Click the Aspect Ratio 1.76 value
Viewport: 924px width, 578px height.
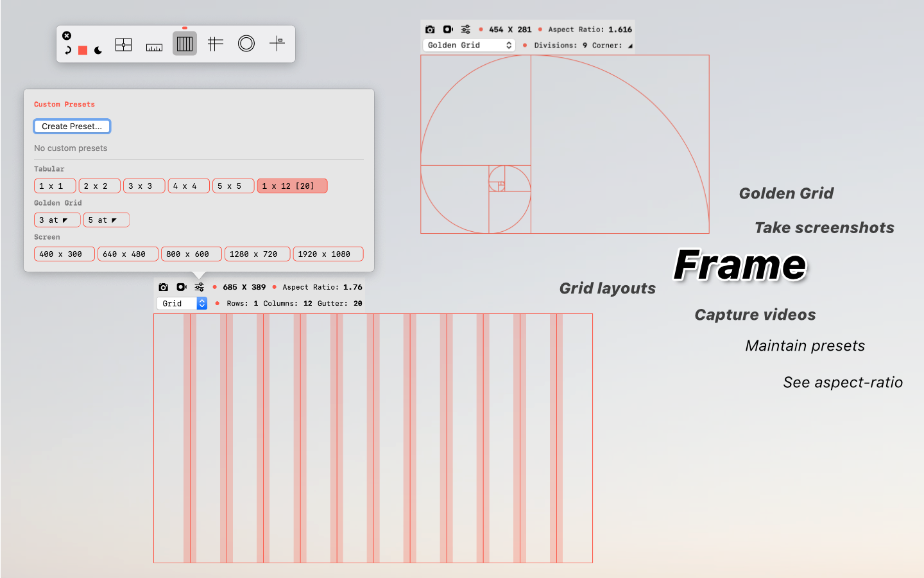coord(353,287)
